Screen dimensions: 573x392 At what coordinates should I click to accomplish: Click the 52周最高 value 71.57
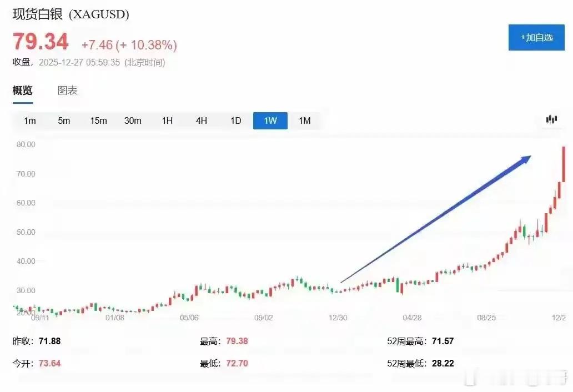[x=444, y=341]
